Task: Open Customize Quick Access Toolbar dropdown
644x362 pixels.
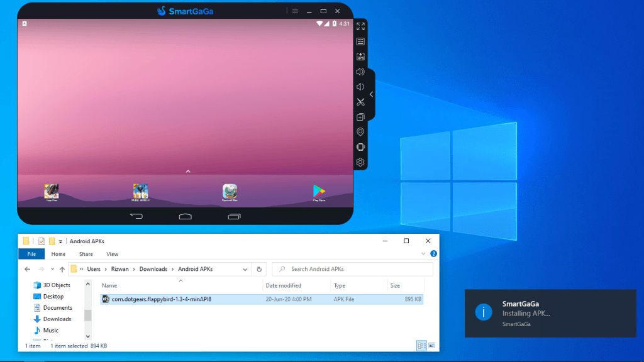Action: pyautogui.click(x=60, y=241)
